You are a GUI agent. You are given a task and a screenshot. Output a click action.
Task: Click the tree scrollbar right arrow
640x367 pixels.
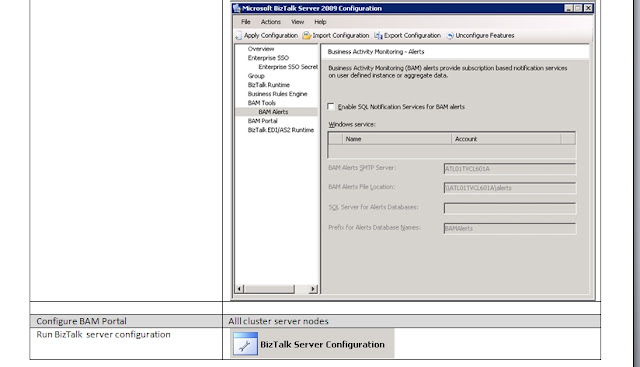(313, 289)
